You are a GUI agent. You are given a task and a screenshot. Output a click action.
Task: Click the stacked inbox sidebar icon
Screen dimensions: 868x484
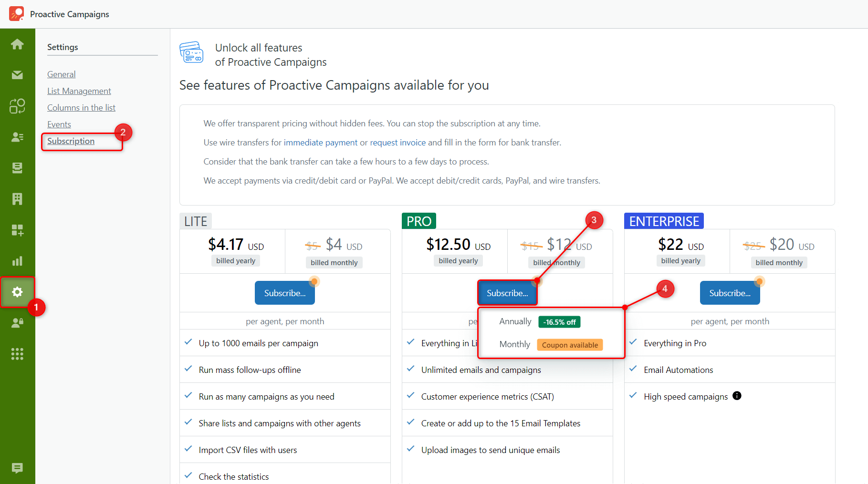(17, 168)
